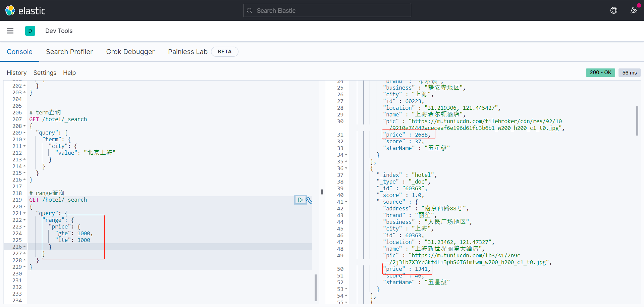
Task: Open the wrench request options icon
Action: coord(309,200)
